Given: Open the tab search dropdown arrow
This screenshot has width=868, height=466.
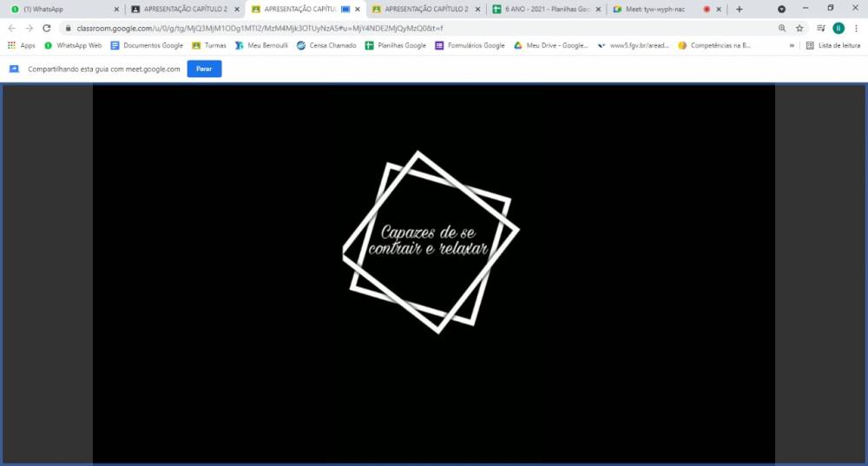Looking at the screenshot, I should tap(782, 9).
